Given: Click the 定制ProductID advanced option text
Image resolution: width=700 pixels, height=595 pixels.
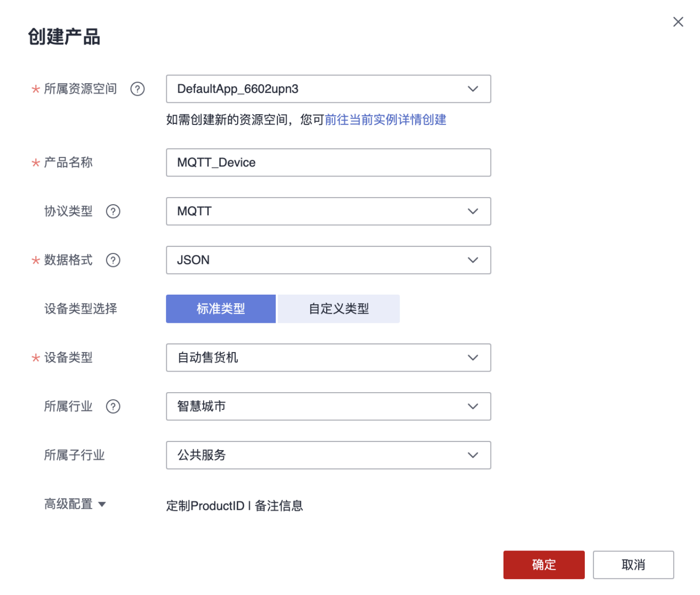Looking at the screenshot, I should click(205, 506).
